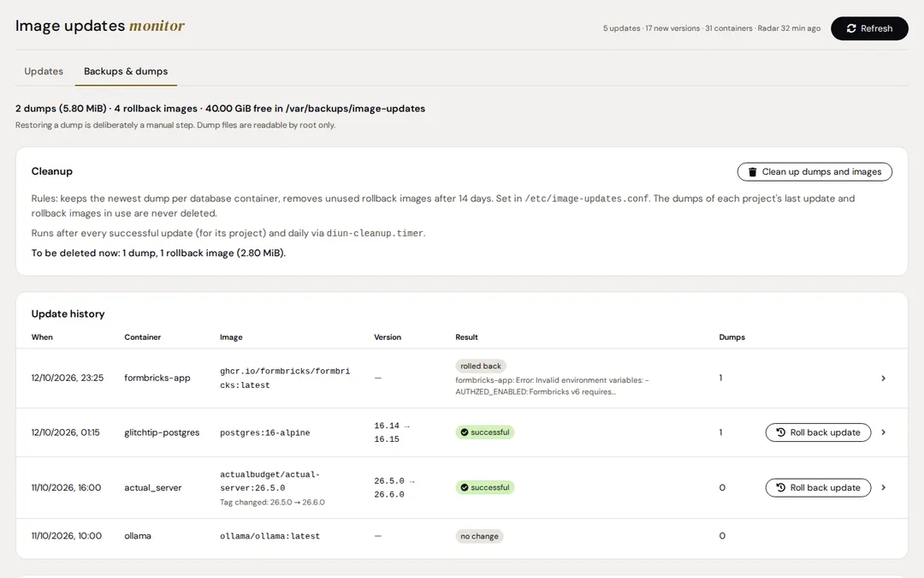Click the 'rolled back' status badge
Screen dimensions: 924x578
pyautogui.click(x=480, y=366)
